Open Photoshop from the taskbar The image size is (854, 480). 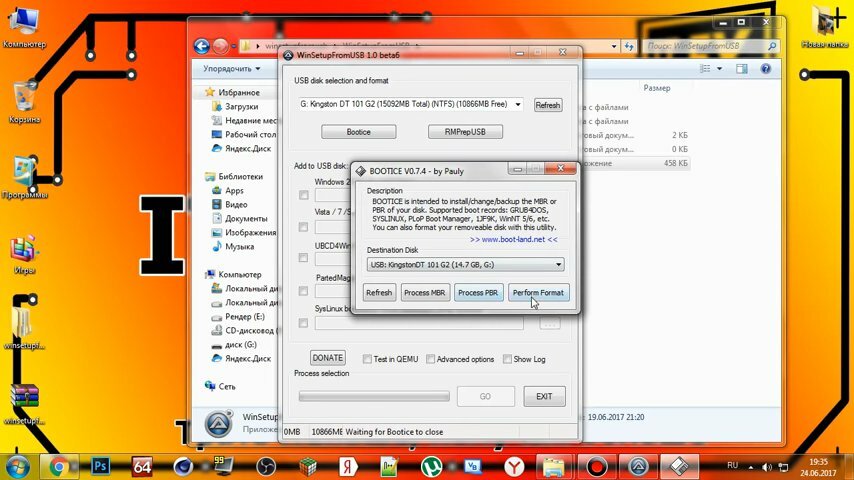(100, 467)
